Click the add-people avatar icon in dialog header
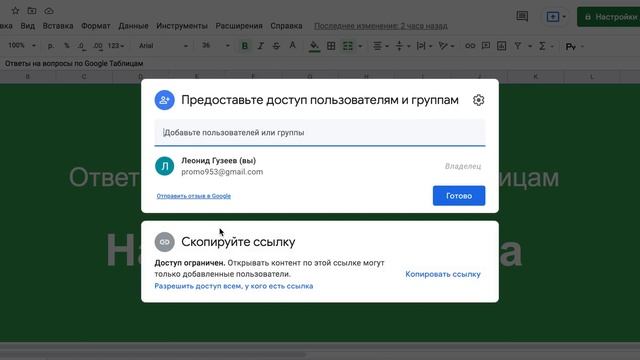 coord(164,100)
